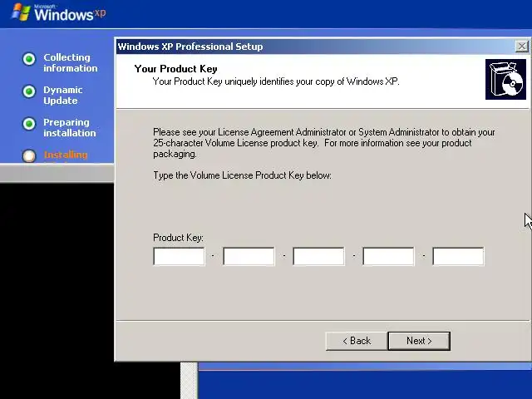The image size is (532, 399).
Task: Click the Preparing installation green indicator
Action: [x=29, y=124]
